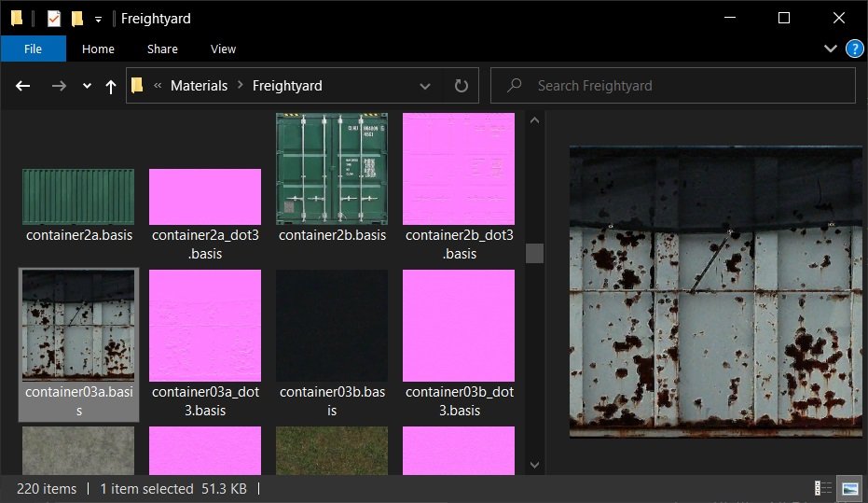Open the File menu
Viewport: 868px width, 503px height.
33,49
